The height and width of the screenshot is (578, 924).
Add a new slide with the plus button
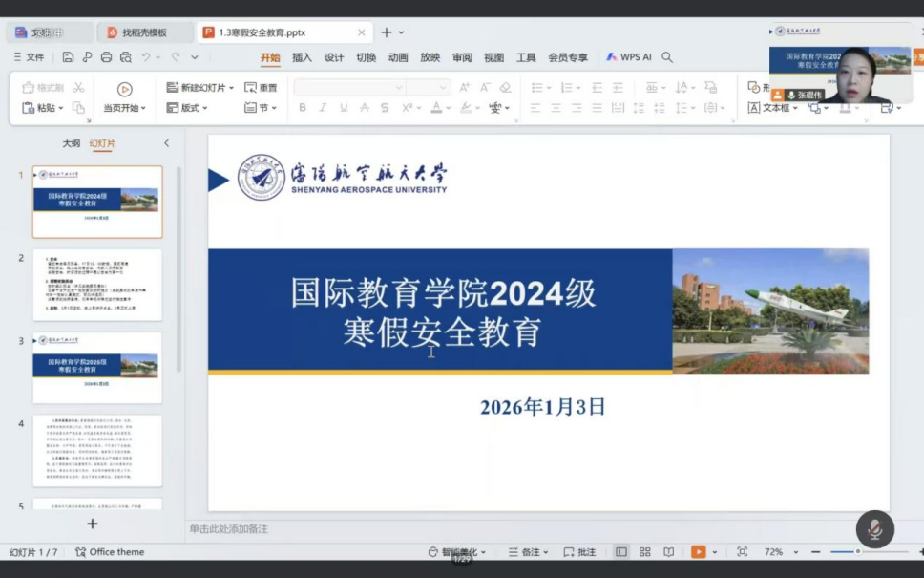click(93, 524)
